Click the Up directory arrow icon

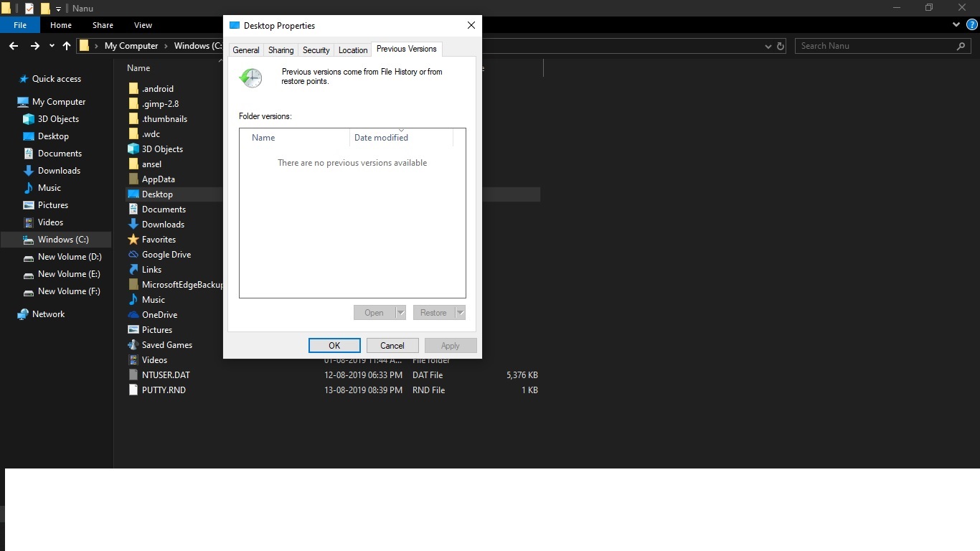[x=67, y=46]
